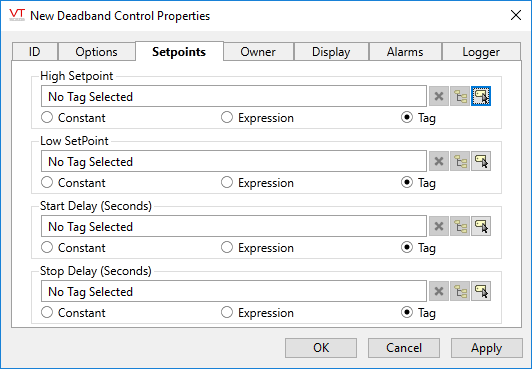Open the tag browser for Low SetPoint
532x369 pixels.
pyautogui.click(x=460, y=161)
